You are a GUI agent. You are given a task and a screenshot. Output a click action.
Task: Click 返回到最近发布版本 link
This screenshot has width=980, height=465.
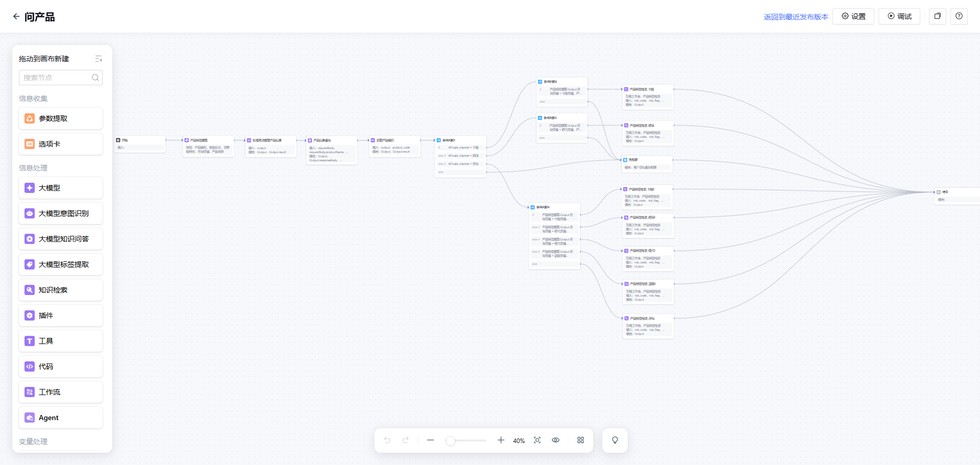796,17
